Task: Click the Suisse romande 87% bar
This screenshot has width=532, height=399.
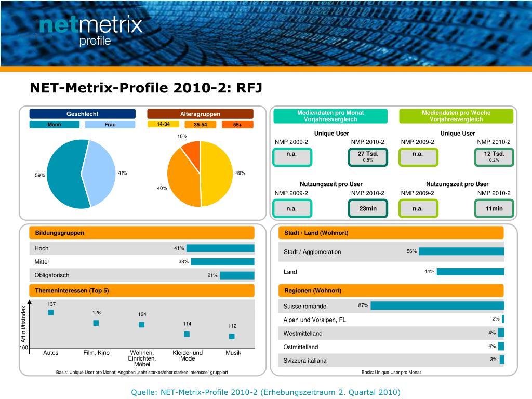Action: [437, 305]
